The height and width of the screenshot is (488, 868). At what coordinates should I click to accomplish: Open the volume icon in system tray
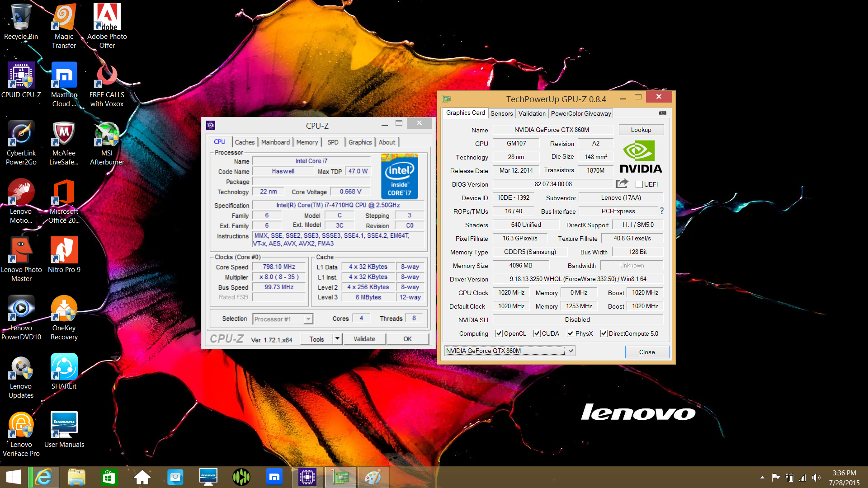tap(816, 478)
